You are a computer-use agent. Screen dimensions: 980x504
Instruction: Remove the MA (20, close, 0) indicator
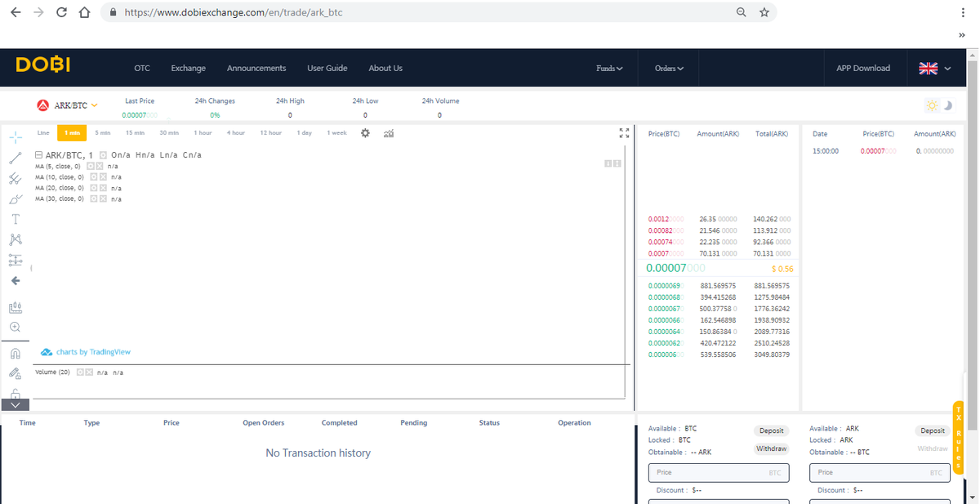point(103,187)
